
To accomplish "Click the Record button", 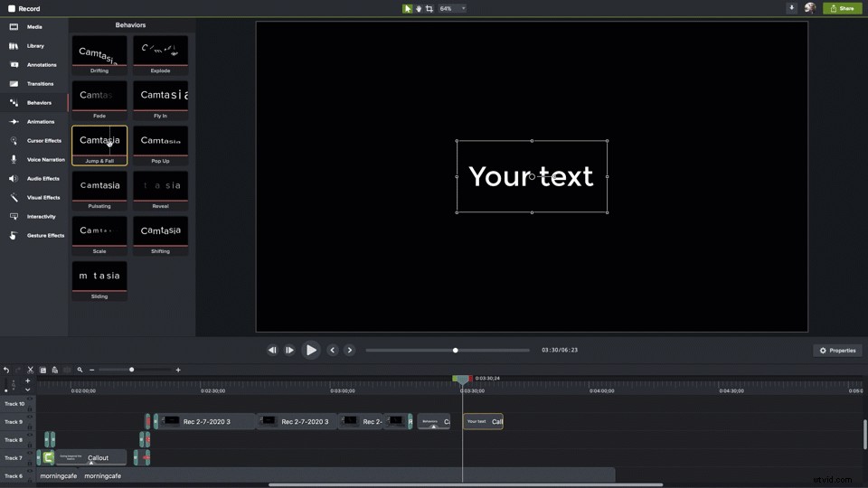I will tap(24, 8).
